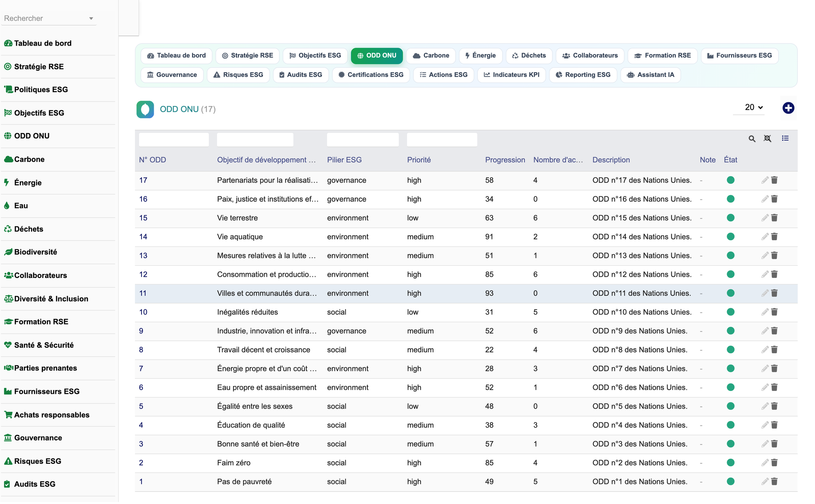The image size is (815, 504).
Task: Click the add new ODD plus button
Action: pyautogui.click(x=788, y=108)
